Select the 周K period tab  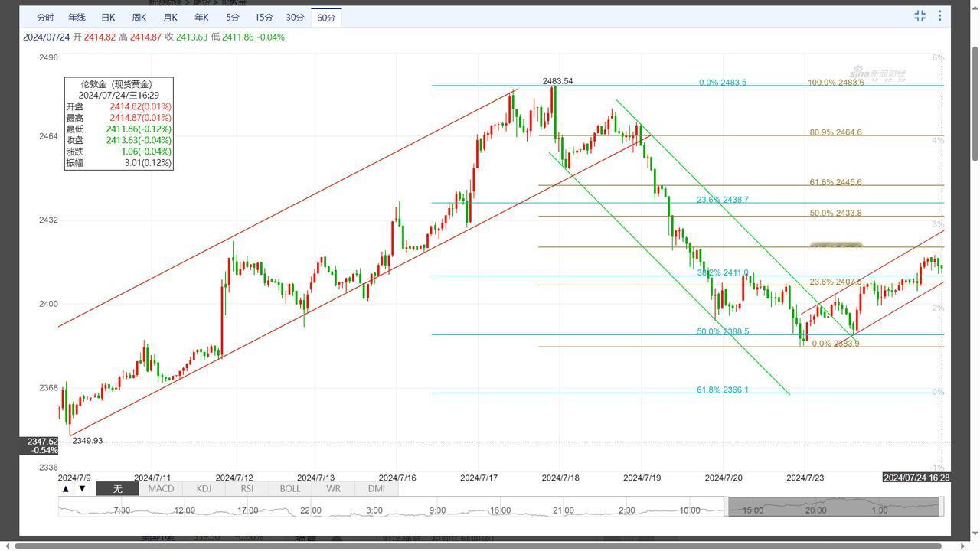(139, 17)
